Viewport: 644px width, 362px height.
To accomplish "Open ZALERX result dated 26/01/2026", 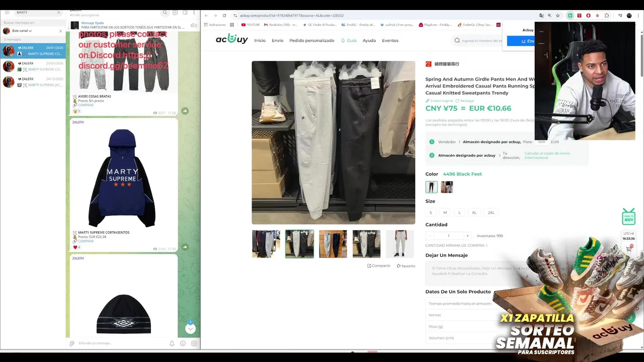I will [33, 51].
